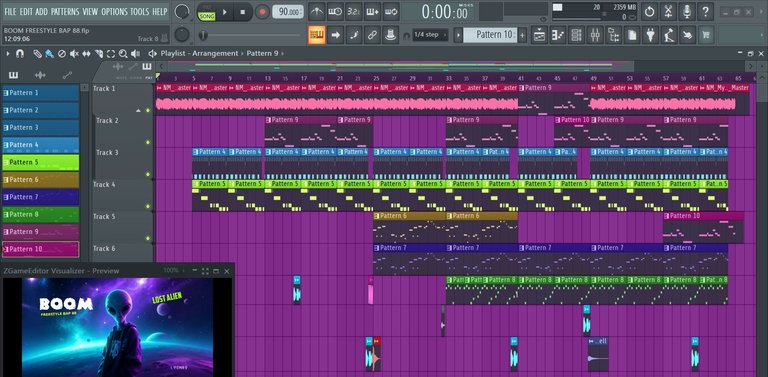Select the Select marquee tool
Screen dimensions: 768x377
click(x=111, y=54)
